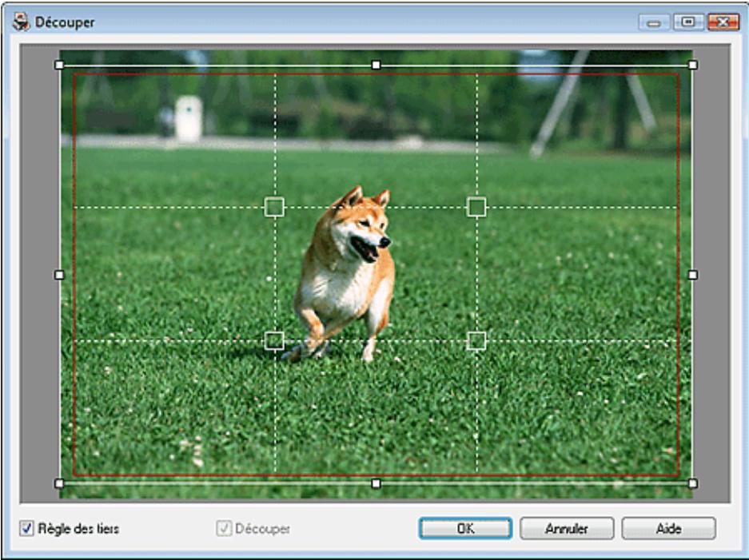
Task: Select the top-left crop corner handle
Action: tap(59, 65)
